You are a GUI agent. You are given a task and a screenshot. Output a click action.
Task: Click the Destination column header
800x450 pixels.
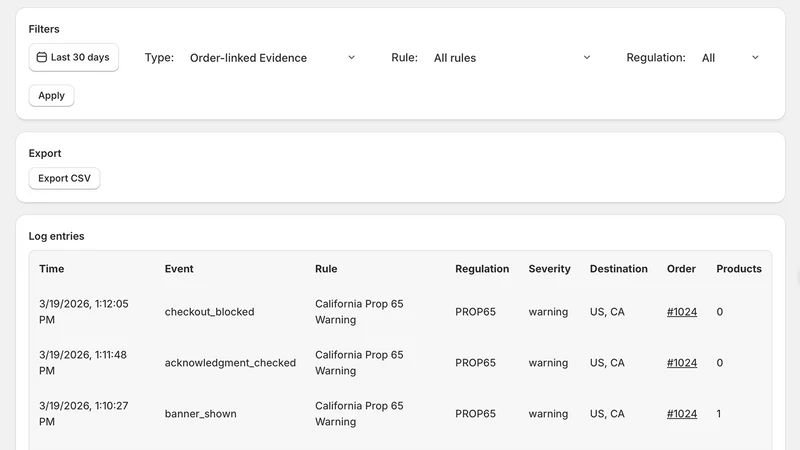619,269
